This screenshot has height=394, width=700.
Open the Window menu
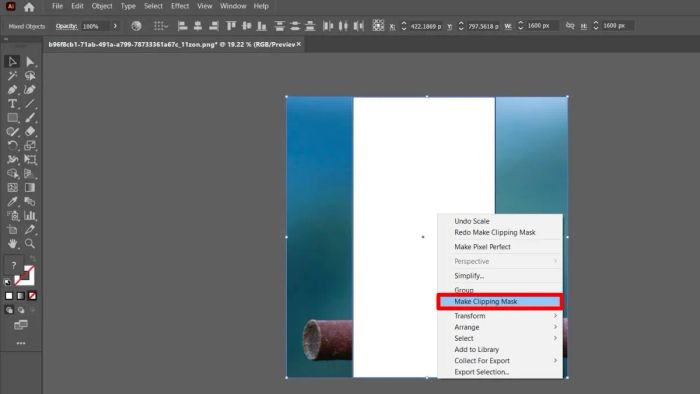point(233,6)
